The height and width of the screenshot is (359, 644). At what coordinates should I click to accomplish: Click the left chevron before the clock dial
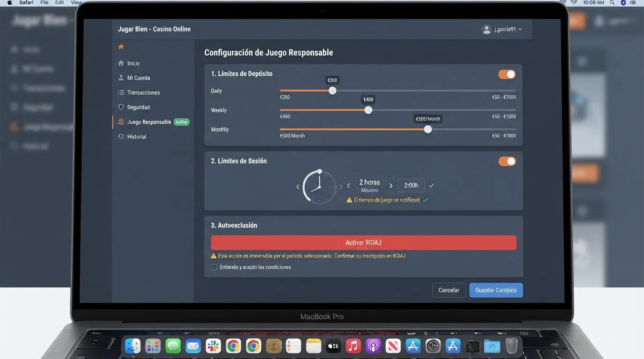pos(298,187)
